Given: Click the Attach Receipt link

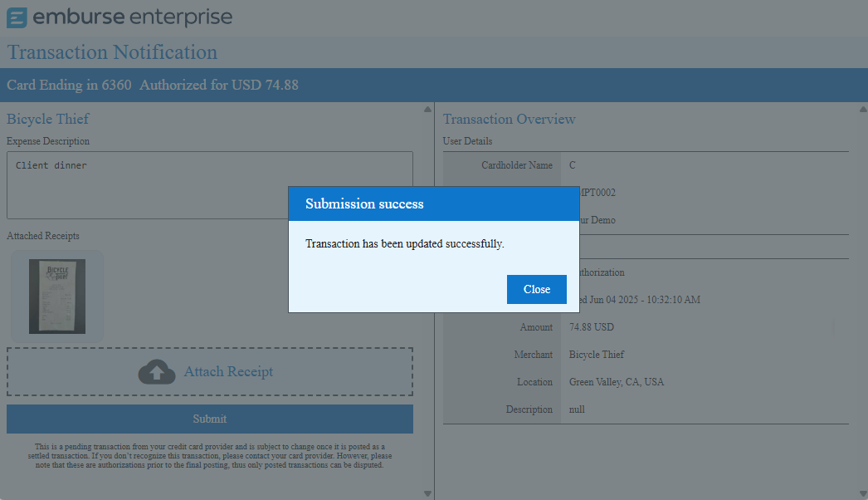Looking at the screenshot, I should click(x=228, y=371).
